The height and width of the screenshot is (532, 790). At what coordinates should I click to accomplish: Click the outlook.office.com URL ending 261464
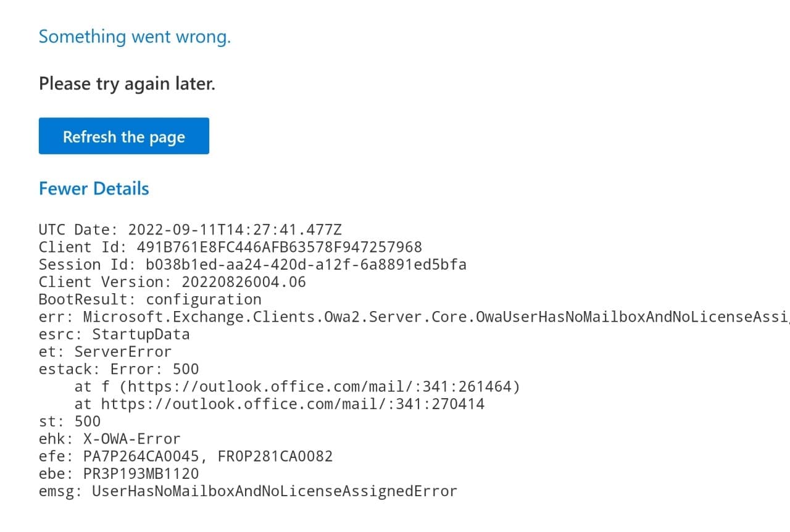click(x=320, y=387)
